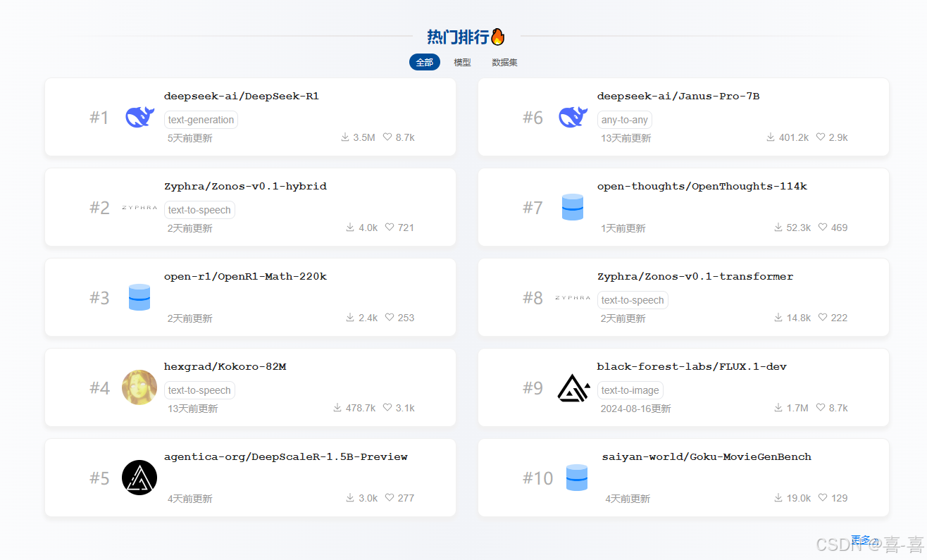Viewport: 927px width, 560px height.
Task: Switch to the 模型 tab
Action: coord(463,62)
